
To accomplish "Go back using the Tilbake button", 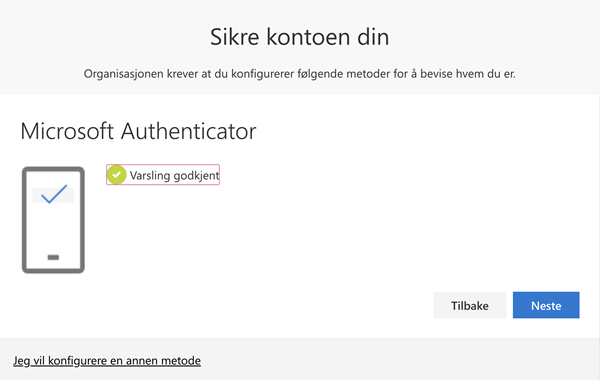I will [470, 305].
